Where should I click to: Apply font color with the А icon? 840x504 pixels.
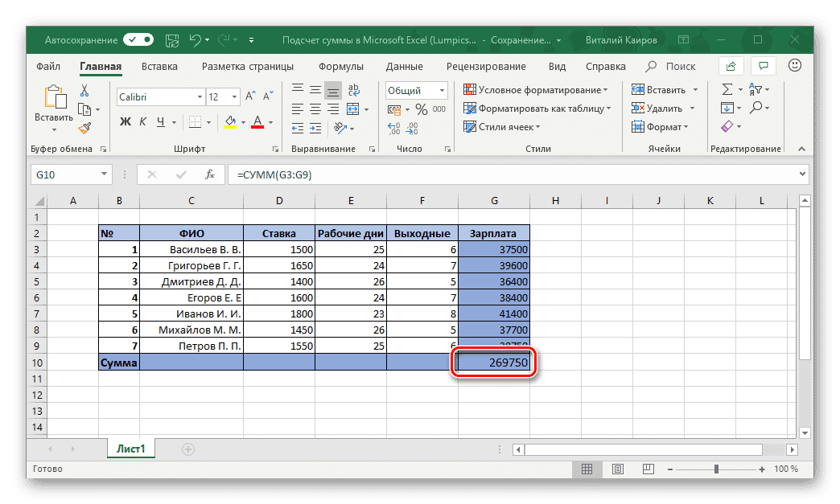tap(257, 121)
